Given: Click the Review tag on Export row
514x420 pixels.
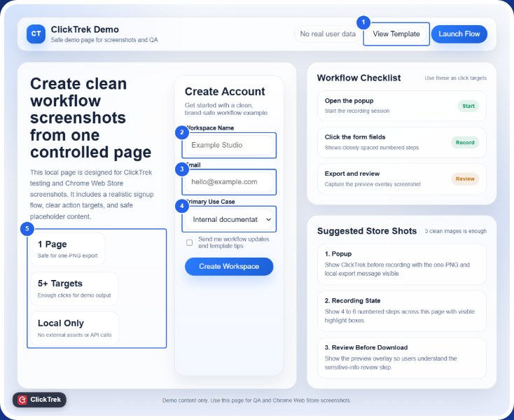Looking at the screenshot, I should click(x=465, y=179).
